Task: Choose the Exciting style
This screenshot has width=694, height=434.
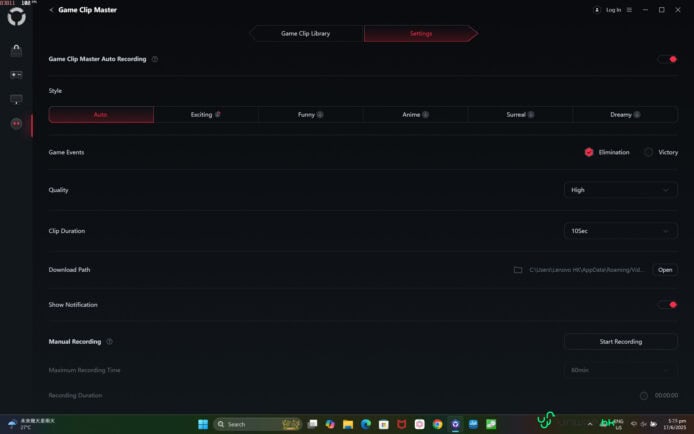Action: (205, 115)
